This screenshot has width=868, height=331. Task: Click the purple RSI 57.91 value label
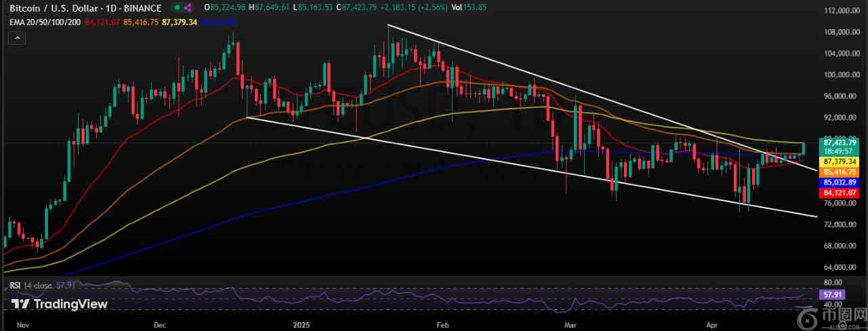pos(831,295)
